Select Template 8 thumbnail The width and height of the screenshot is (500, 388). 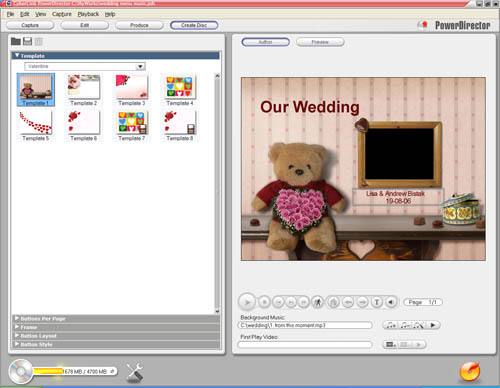click(180, 126)
